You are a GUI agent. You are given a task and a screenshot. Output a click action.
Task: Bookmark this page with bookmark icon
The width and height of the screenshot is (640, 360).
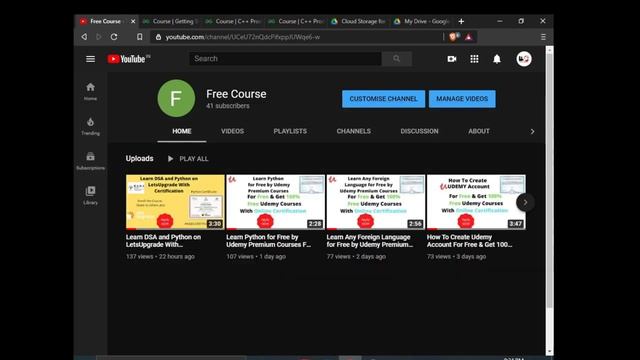140,37
